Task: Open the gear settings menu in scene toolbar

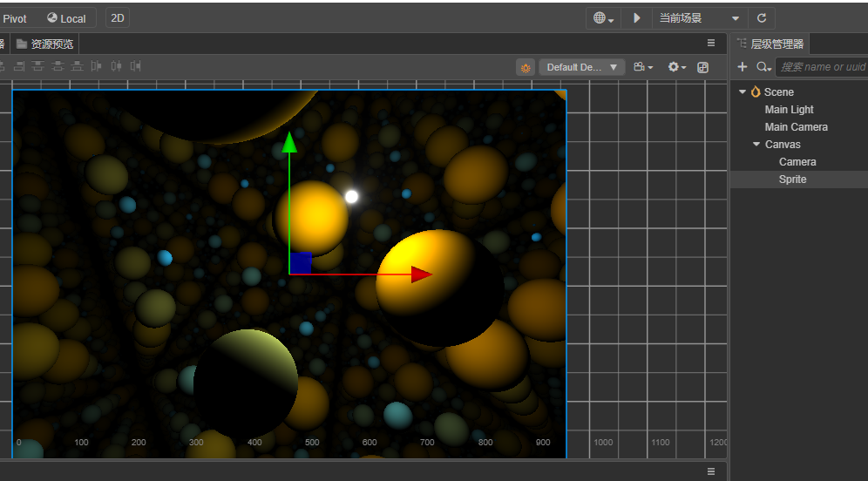Action: pos(676,67)
